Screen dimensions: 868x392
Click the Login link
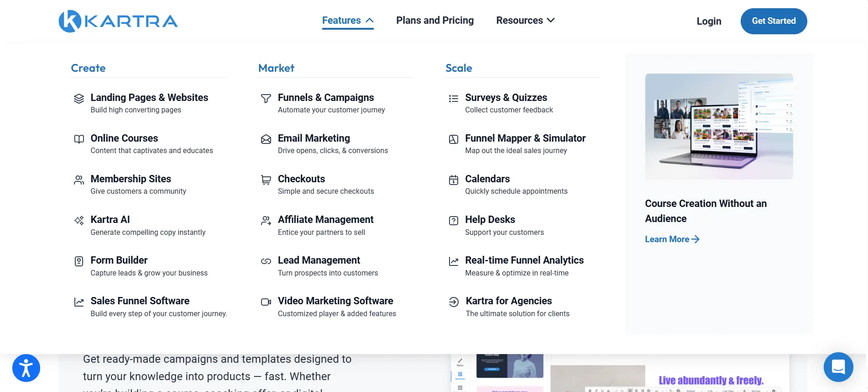709,21
